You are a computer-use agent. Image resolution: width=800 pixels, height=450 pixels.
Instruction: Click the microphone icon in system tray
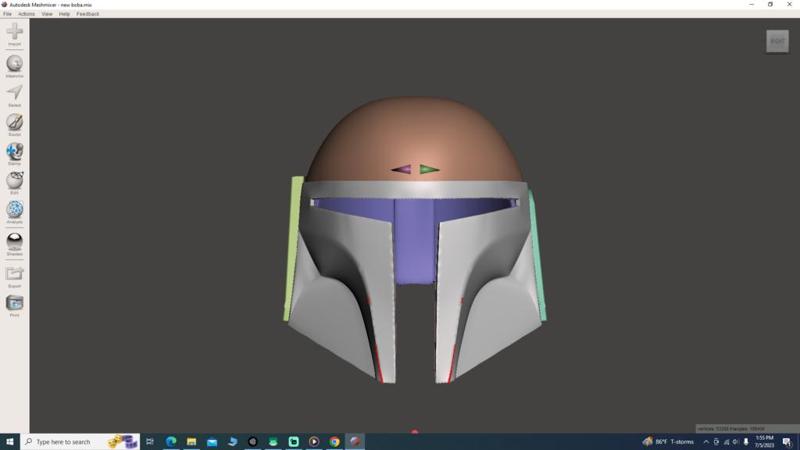(746, 442)
